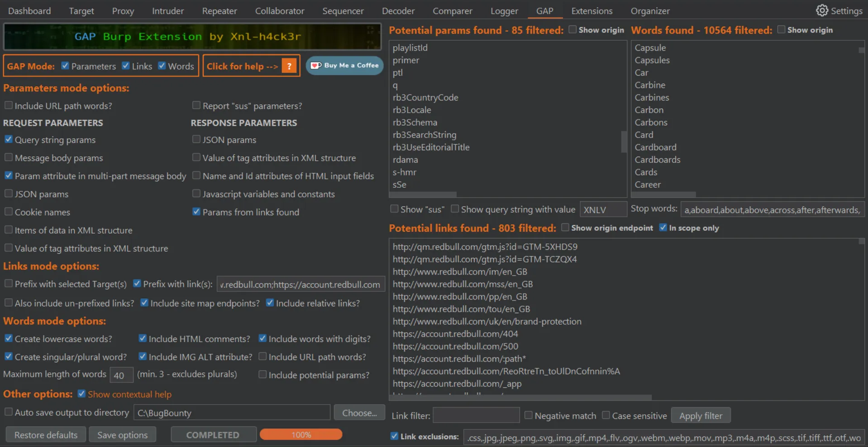868x447 pixels.
Task: Enable Negative match checkbox
Action: pyautogui.click(x=528, y=415)
